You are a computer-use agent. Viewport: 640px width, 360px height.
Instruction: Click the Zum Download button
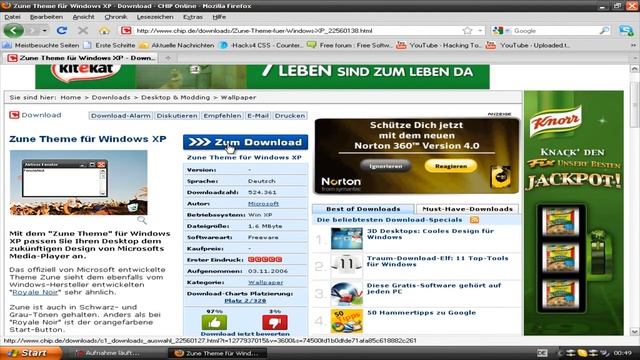[245, 142]
